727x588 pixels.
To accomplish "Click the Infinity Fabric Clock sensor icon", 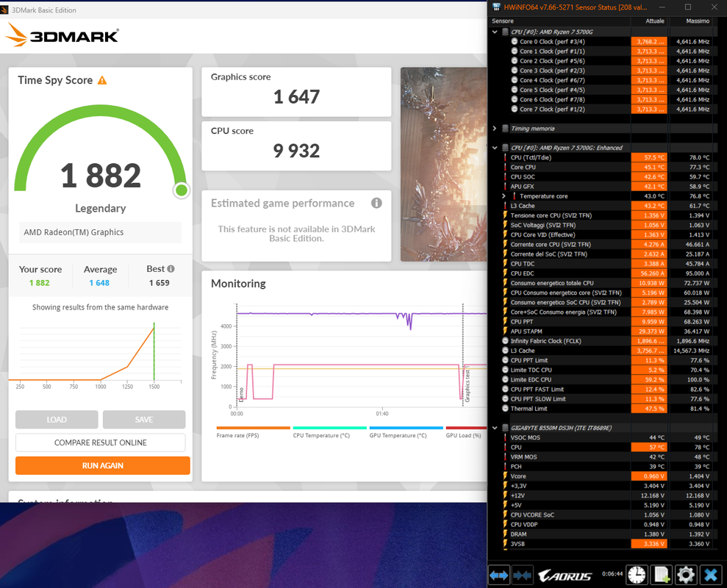I will (506, 341).
